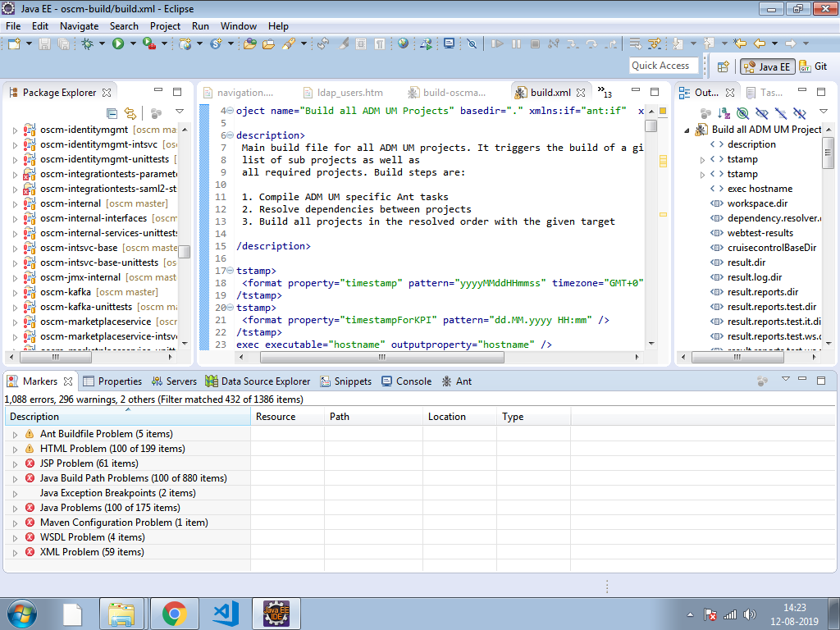Image resolution: width=840 pixels, height=630 pixels.
Task: Select exec hostname in Outline
Action: point(759,189)
